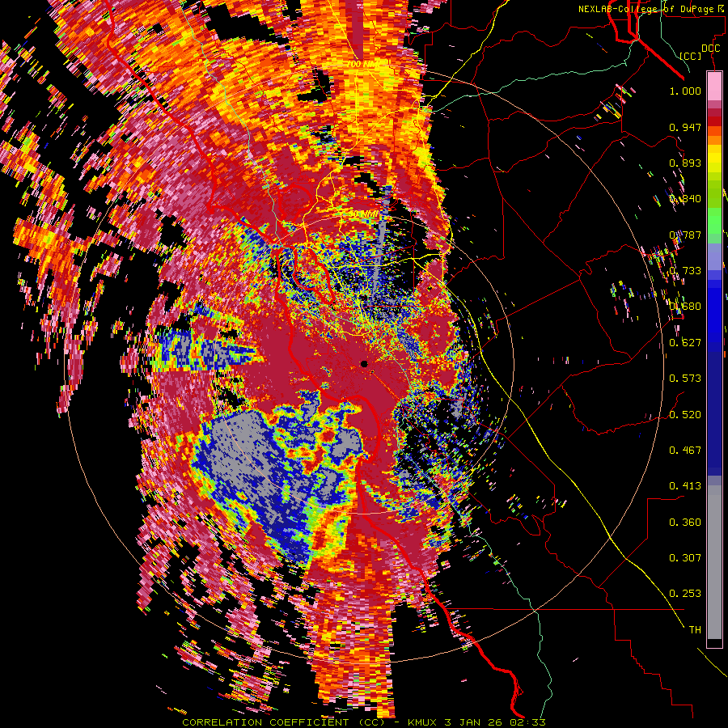Image resolution: width=728 pixels, height=728 pixels.
Task: Click the 0.787 scale value
Action: pos(685,235)
